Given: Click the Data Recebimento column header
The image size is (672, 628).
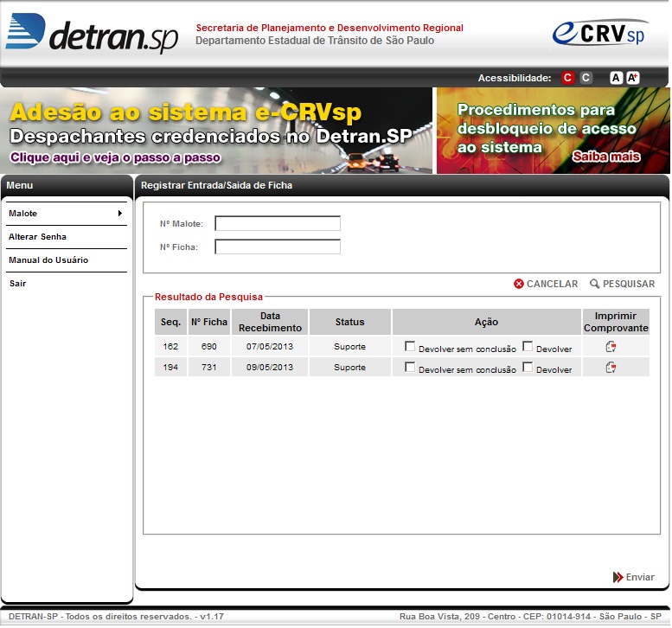Looking at the screenshot, I should click(270, 322).
